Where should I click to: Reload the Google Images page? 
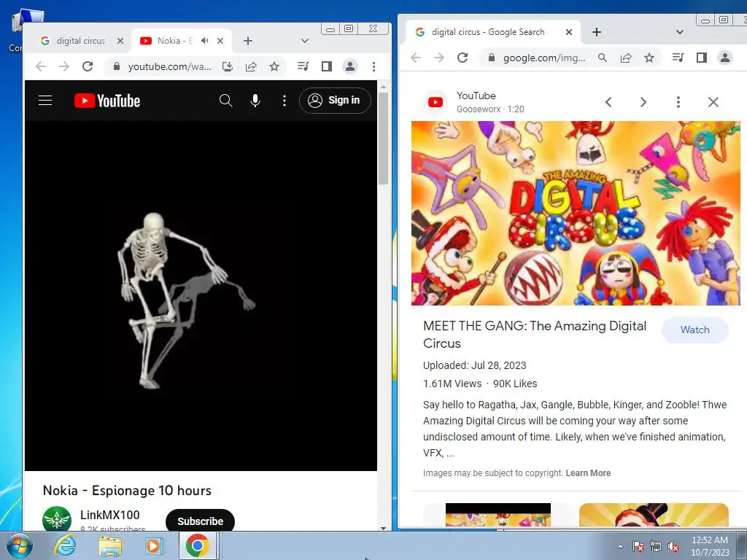point(462,58)
